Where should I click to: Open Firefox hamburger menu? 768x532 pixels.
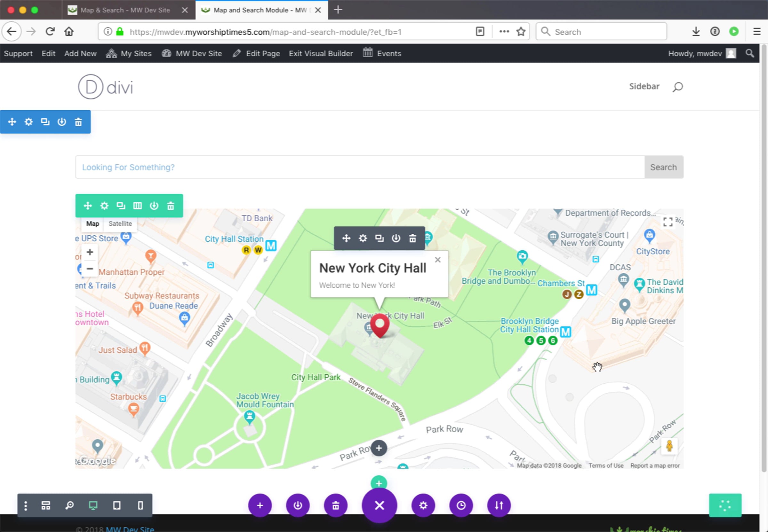pyautogui.click(x=757, y=32)
